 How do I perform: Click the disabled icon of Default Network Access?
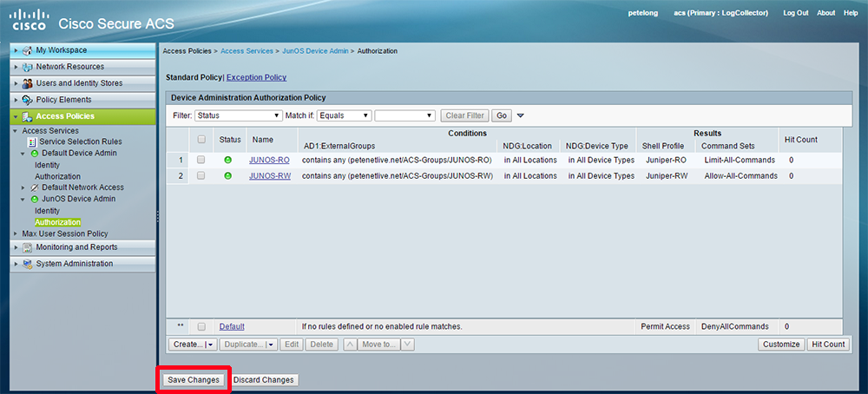pyautogui.click(x=35, y=187)
